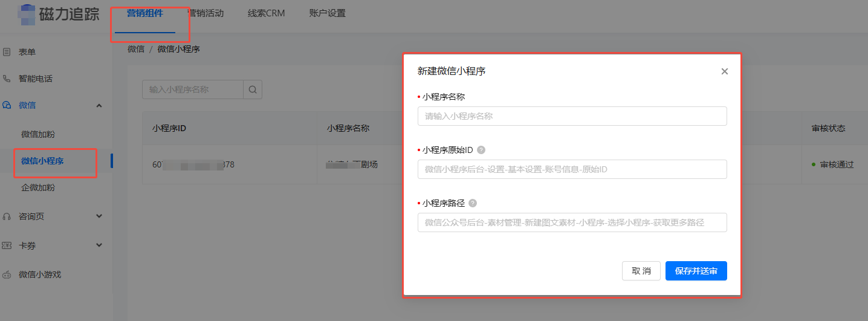Open the 账户设置 tab
Image resolution: width=868 pixels, height=321 pixels.
[x=327, y=13]
